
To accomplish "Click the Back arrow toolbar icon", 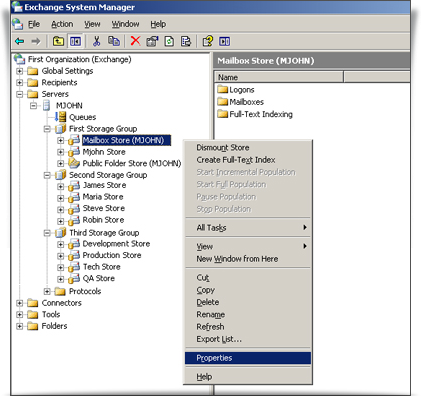I will click(20, 41).
